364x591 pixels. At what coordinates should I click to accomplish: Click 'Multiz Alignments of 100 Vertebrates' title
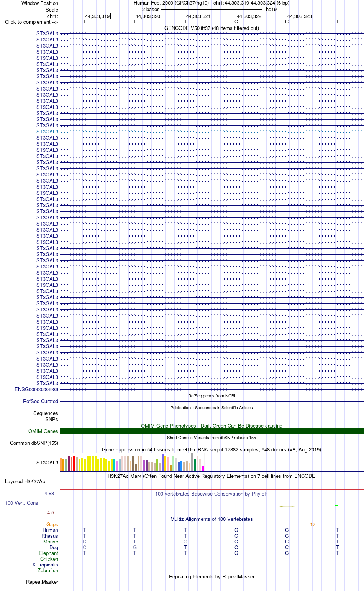click(x=212, y=519)
